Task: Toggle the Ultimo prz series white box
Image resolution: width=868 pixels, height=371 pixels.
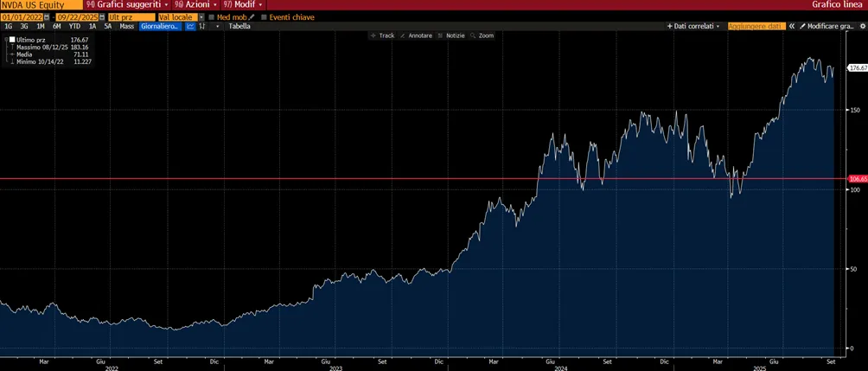Action: (12, 40)
